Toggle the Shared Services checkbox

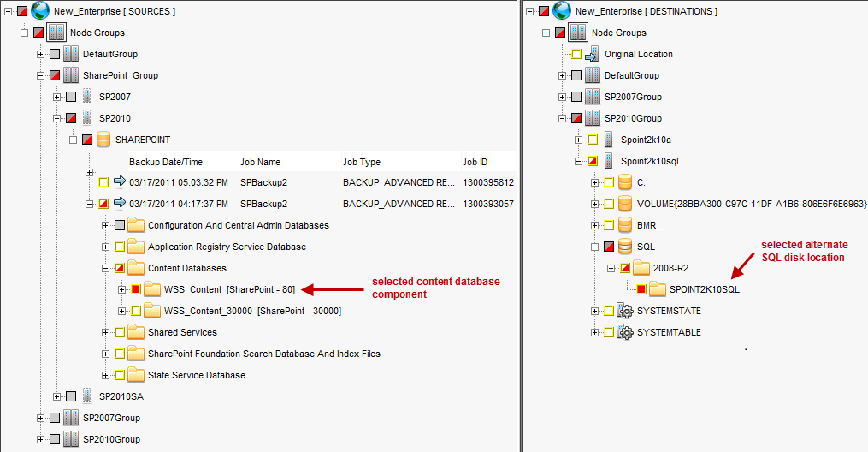coord(120,332)
